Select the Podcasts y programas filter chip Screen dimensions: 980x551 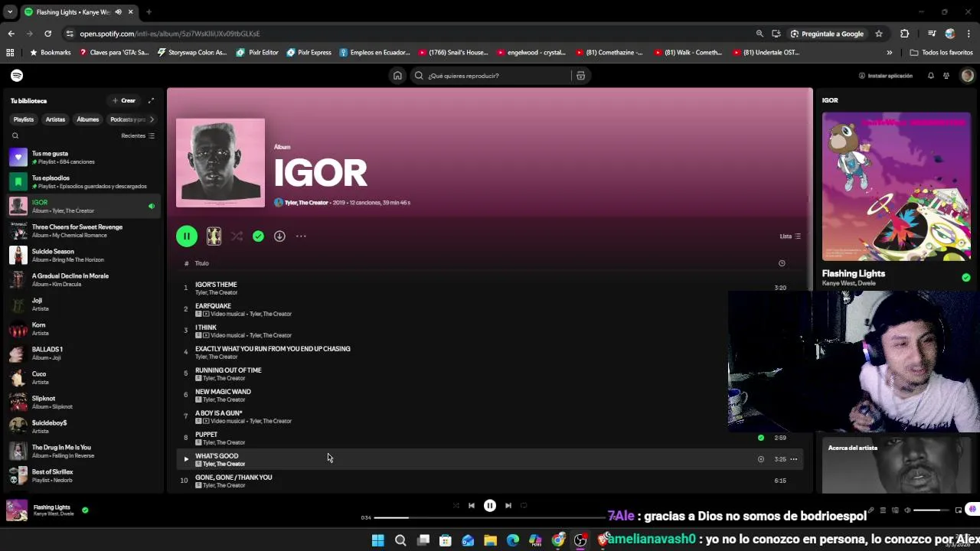point(126,119)
